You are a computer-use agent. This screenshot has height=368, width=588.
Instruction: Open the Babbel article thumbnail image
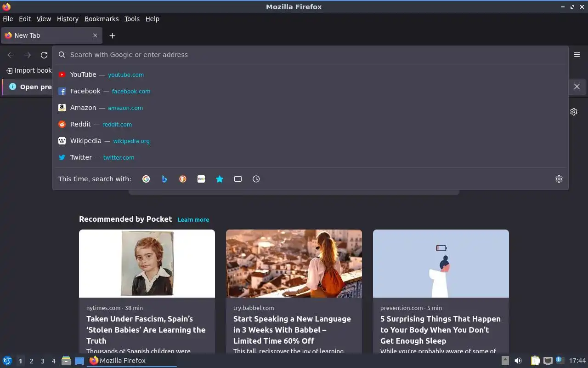point(294,264)
